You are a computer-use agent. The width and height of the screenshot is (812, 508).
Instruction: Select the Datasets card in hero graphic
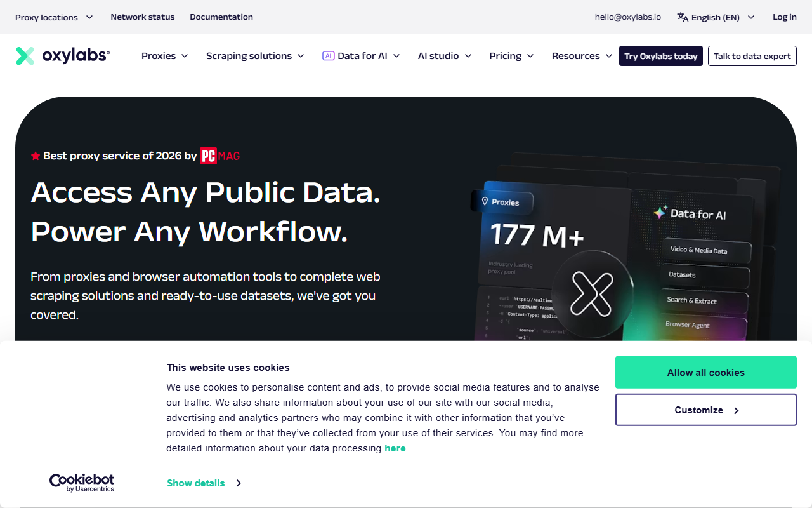(706, 275)
